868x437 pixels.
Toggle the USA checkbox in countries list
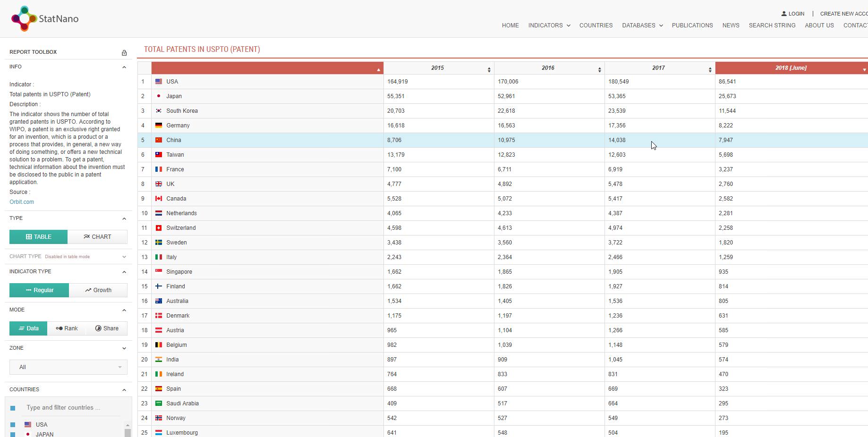click(13, 425)
